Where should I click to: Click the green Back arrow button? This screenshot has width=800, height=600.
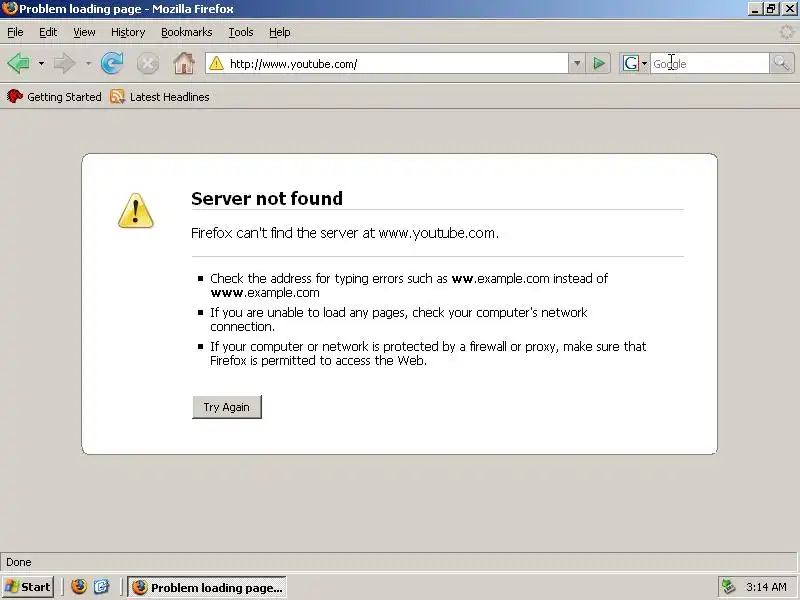pyautogui.click(x=19, y=63)
